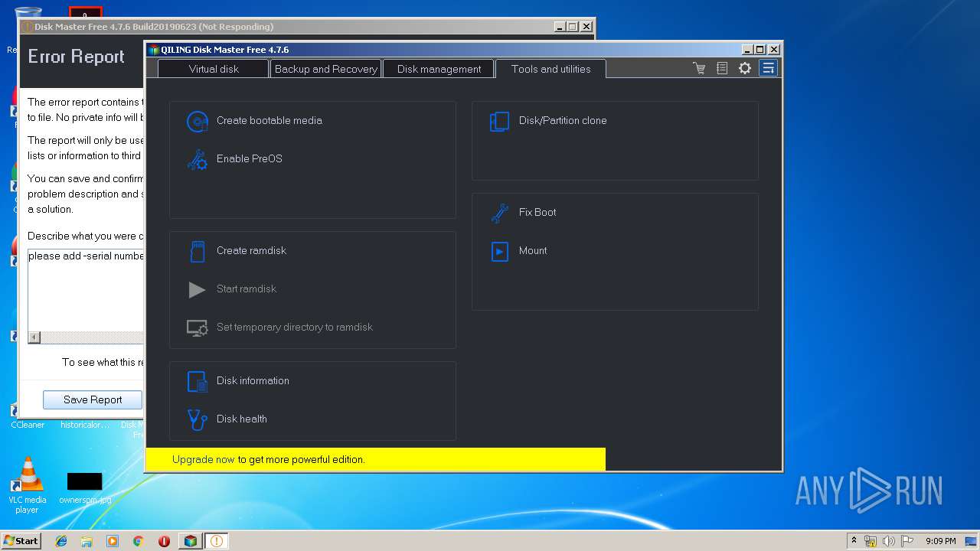Click the Enable PreOS wrench-gear icon
The width and height of the screenshot is (980, 551).
pyautogui.click(x=198, y=159)
